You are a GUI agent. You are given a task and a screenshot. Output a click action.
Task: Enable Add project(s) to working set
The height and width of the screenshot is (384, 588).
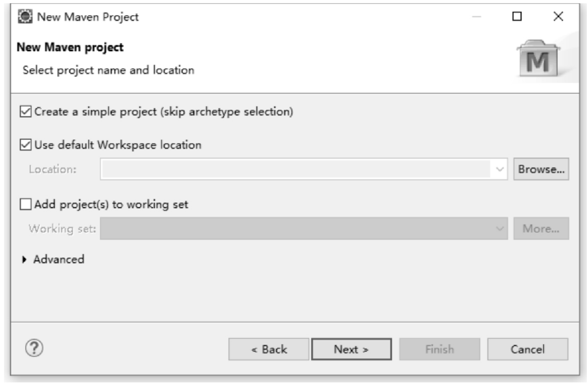(x=26, y=204)
